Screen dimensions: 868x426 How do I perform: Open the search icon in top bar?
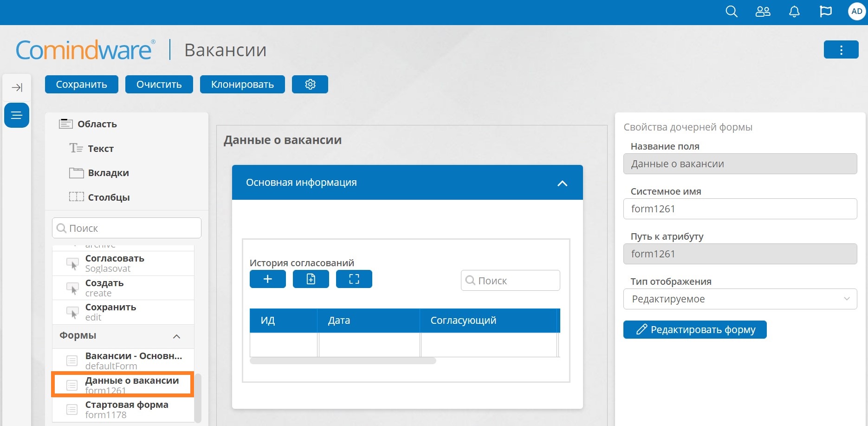[x=732, y=12]
